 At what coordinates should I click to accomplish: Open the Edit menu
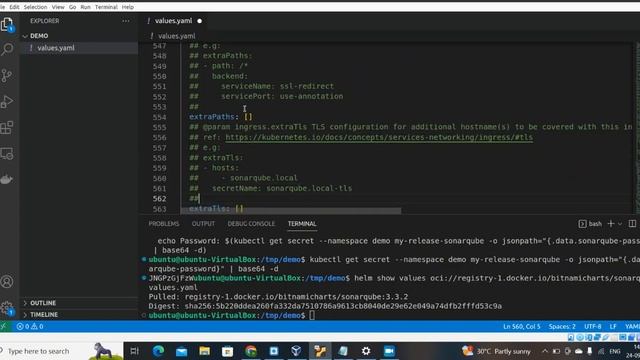tap(14, 7)
